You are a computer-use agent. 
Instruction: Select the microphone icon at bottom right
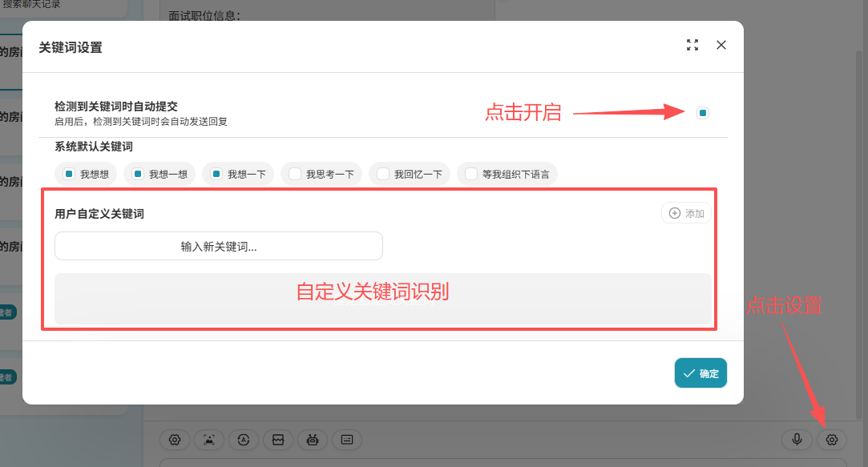coord(797,440)
